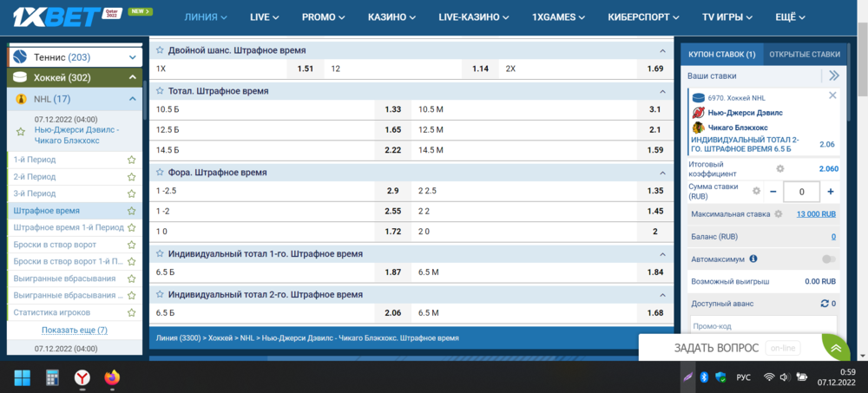The image size is (868, 393).
Task: Collapse bet slip with double arrow
Action: click(833, 75)
